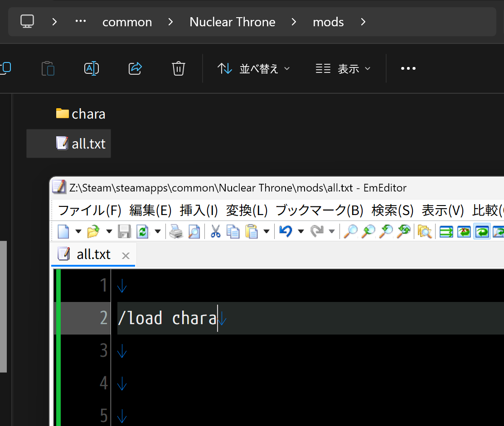Click the Delete trash icon in Explorer

[179, 68]
